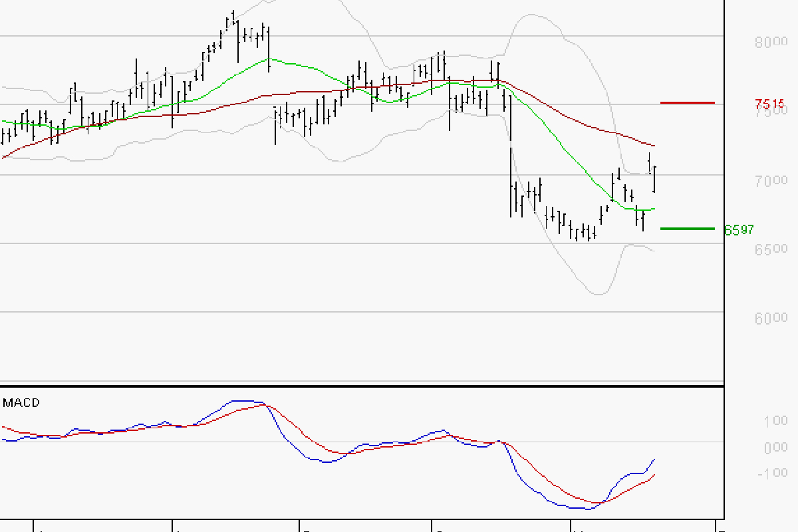Click the red 7515 resistance value
798x532 pixels.
point(770,104)
